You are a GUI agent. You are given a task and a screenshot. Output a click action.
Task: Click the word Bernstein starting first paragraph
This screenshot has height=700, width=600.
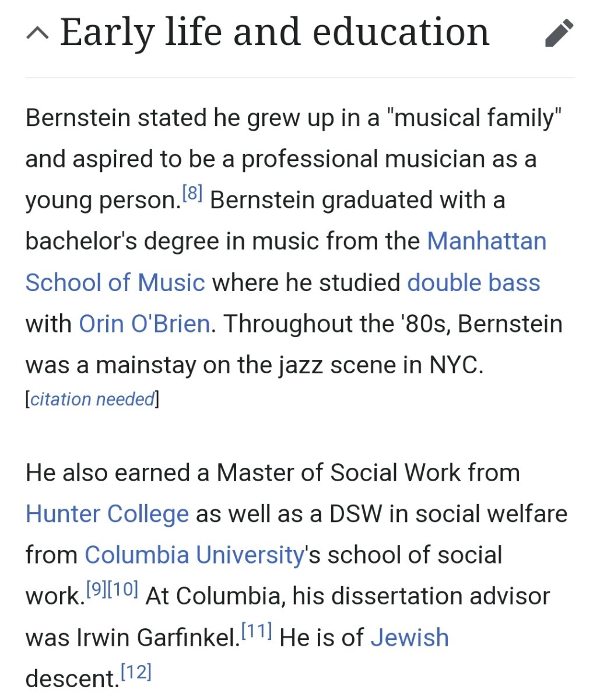click(78, 118)
